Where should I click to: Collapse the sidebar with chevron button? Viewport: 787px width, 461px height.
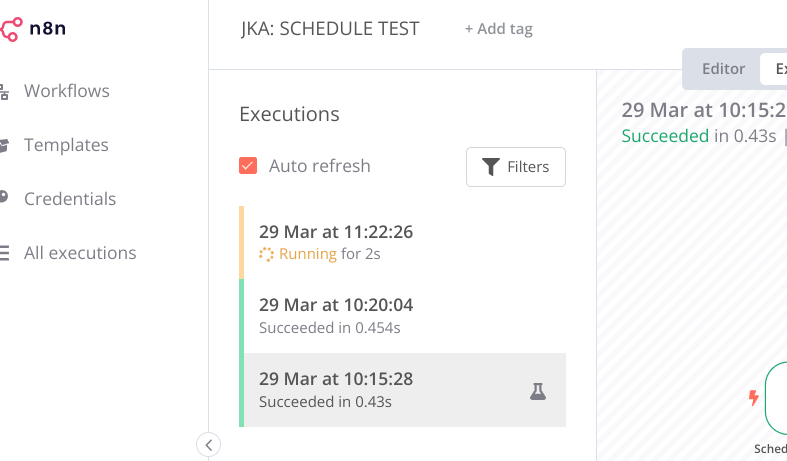[x=208, y=444]
